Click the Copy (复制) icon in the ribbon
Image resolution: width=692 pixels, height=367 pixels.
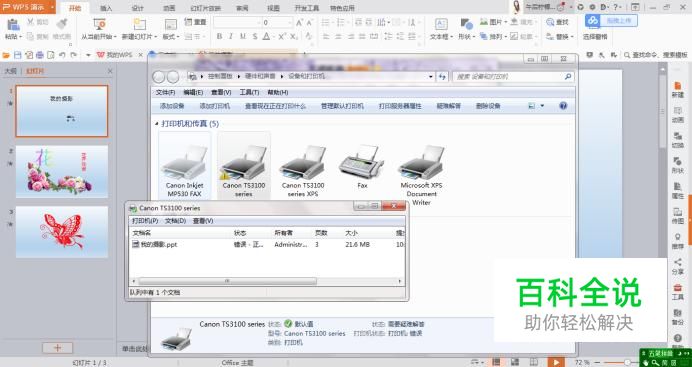click(30, 37)
